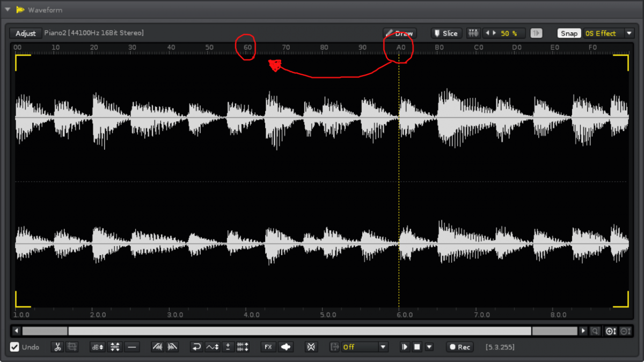Click the 6.0.0 beat ruler label
This screenshot has width=644, height=362.
tap(405, 315)
